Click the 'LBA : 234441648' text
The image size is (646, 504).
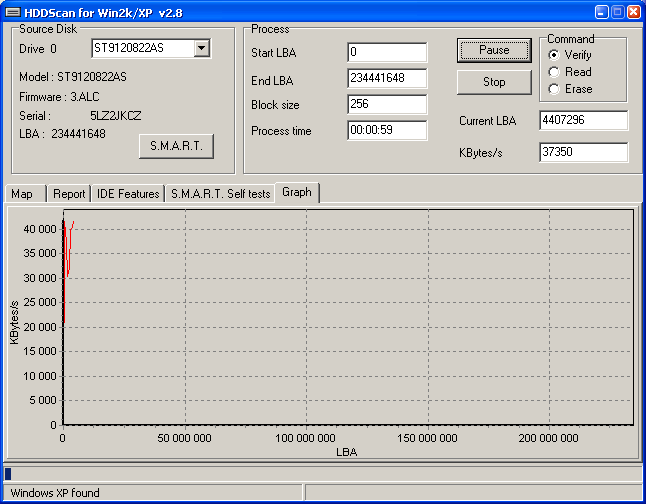coord(62,134)
